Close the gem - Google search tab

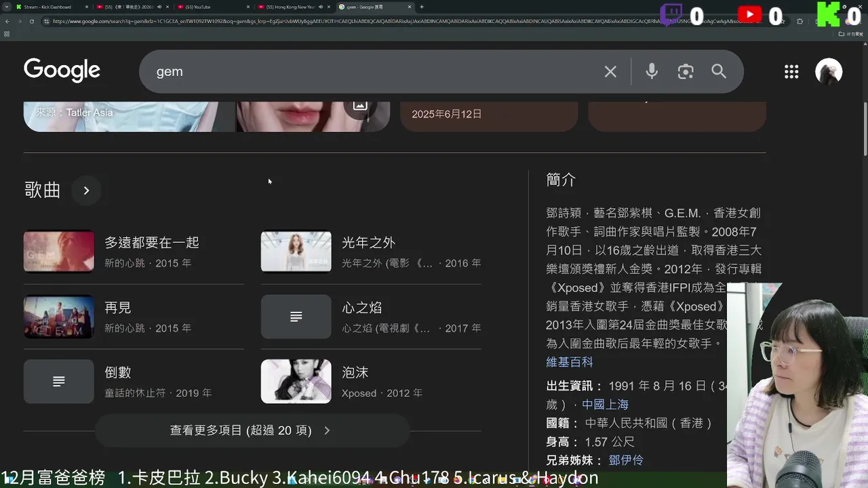(409, 7)
